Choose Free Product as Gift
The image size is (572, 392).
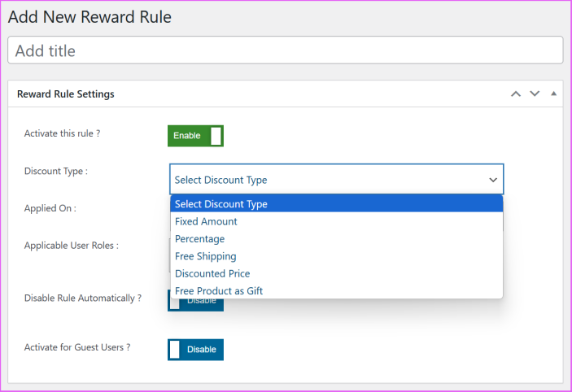(x=219, y=290)
